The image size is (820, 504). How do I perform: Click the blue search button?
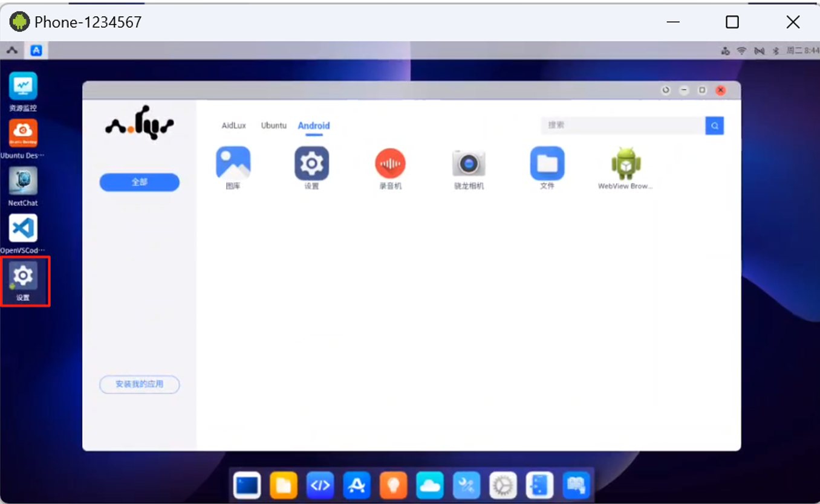click(x=715, y=126)
